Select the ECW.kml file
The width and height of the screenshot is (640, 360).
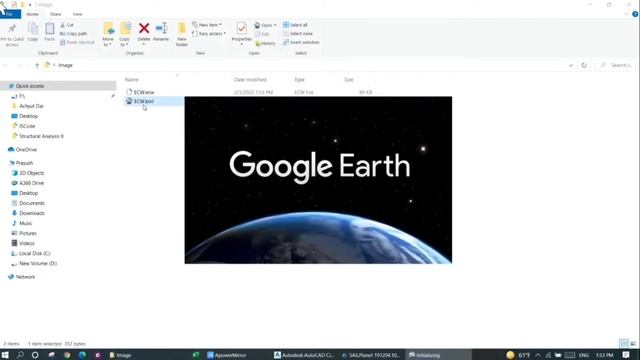[x=144, y=101]
